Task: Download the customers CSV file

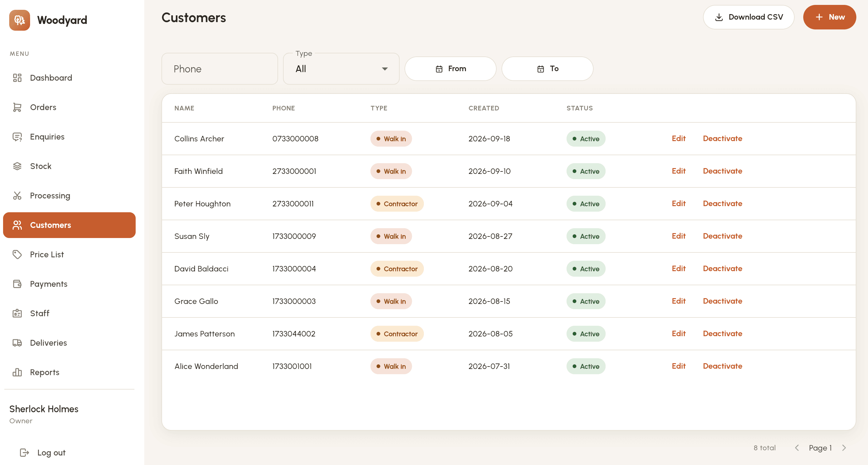Action: (x=748, y=17)
